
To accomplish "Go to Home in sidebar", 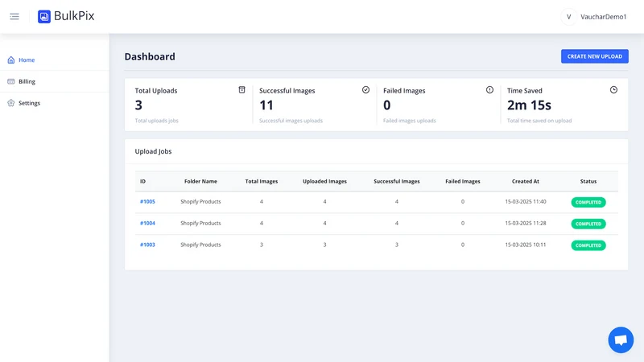I will [x=27, y=60].
